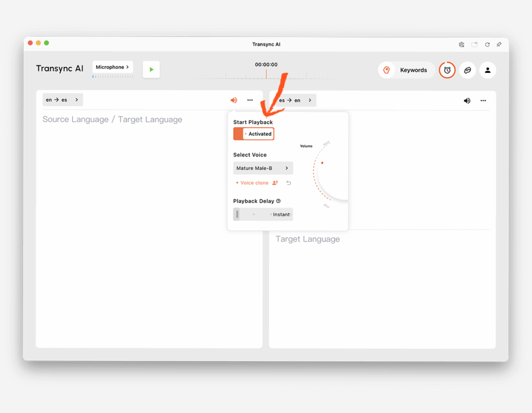532x413 pixels.
Task: Open the link/sync icon button
Action: pos(468,70)
